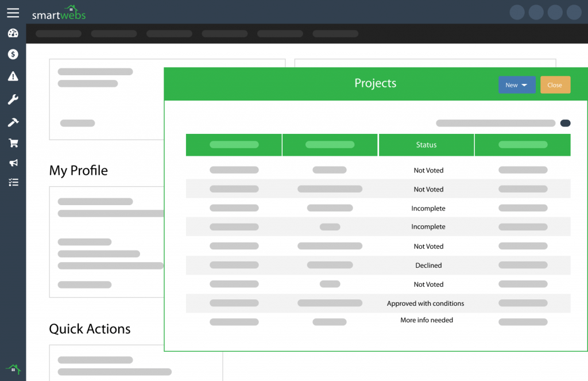Click the search field above the Projects table

click(x=494, y=122)
